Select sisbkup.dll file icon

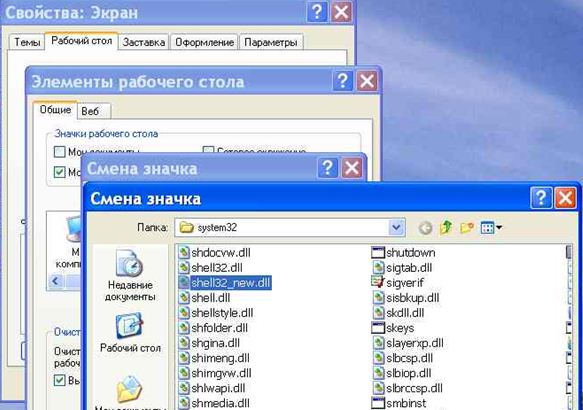pyautogui.click(x=378, y=298)
